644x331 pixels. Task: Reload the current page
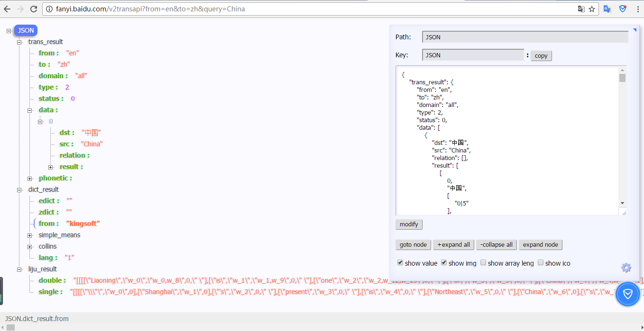34,9
